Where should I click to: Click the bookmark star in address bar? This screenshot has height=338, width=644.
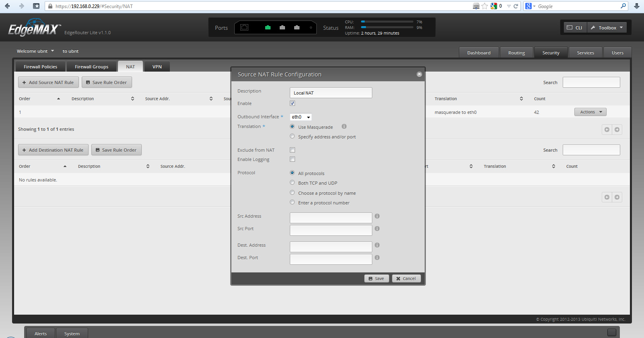click(485, 6)
